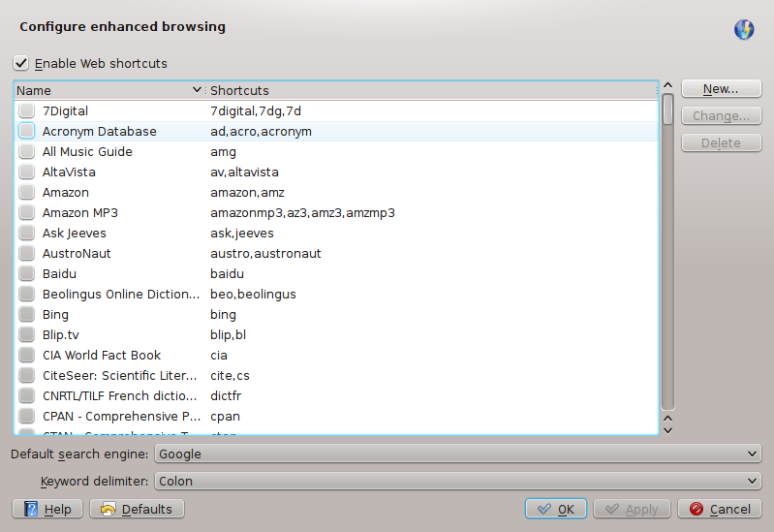774x532 pixels.
Task: Select the Acronym Database row
Action: [100, 132]
